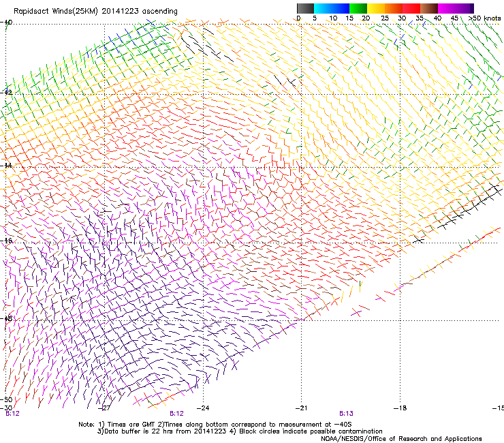
Task: Select the '-44' latitude axis label
Action: pyautogui.click(x=6, y=166)
